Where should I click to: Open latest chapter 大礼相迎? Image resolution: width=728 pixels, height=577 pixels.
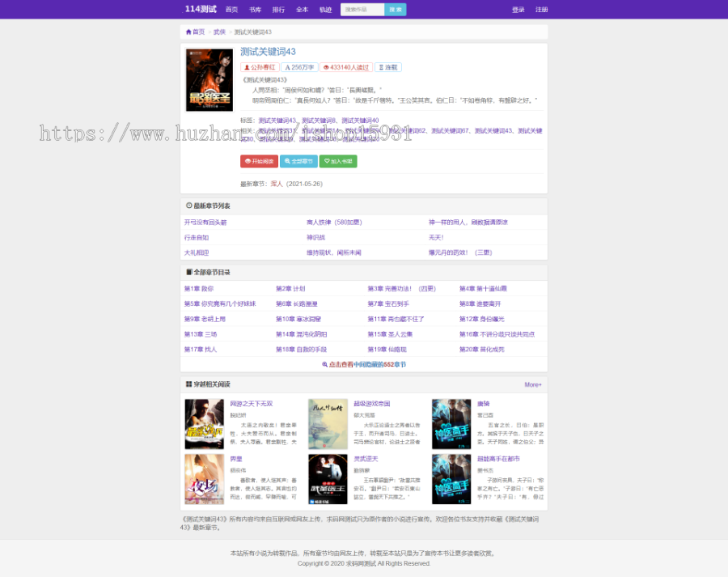click(197, 252)
